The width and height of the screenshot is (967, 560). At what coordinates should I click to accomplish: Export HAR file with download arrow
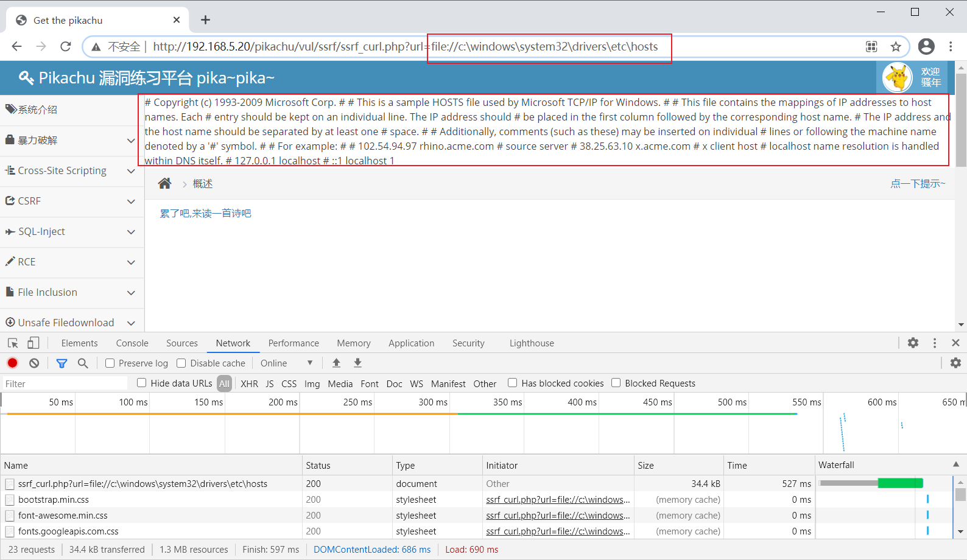click(358, 363)
